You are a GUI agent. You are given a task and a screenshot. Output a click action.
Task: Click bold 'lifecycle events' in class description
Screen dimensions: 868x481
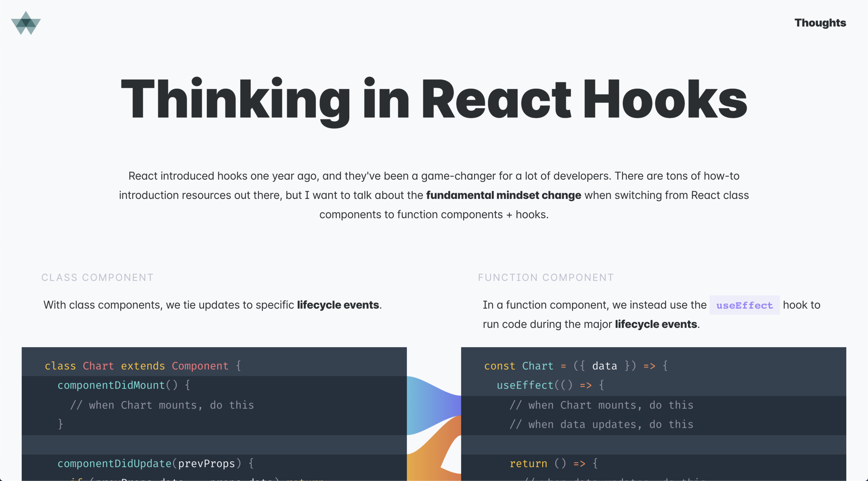337,305
